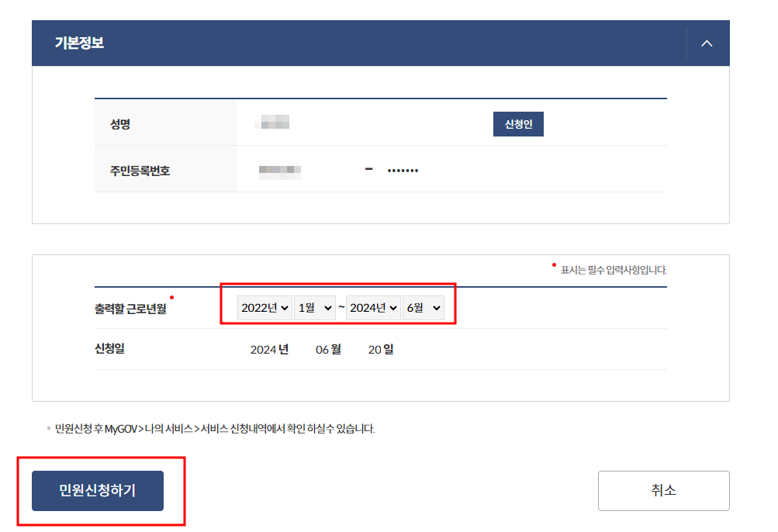Open the start year 2022년 dropdown
The image size is (778, 532).
coord(264,307)
